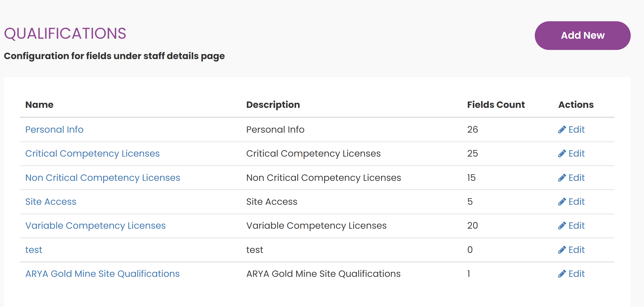
Task: Click the Name column header
Action: click(x=39, y=105)
